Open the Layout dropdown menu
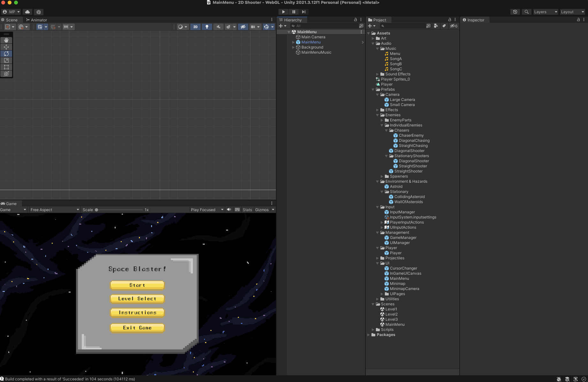Screen dimensions: 588x382 (x=572, y=12)
